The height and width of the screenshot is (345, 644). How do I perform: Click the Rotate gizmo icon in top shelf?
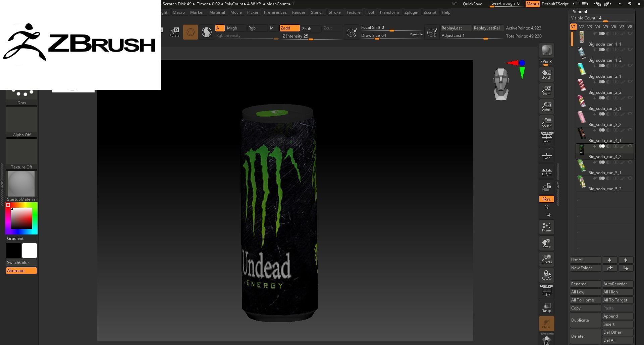pos(174,32)
